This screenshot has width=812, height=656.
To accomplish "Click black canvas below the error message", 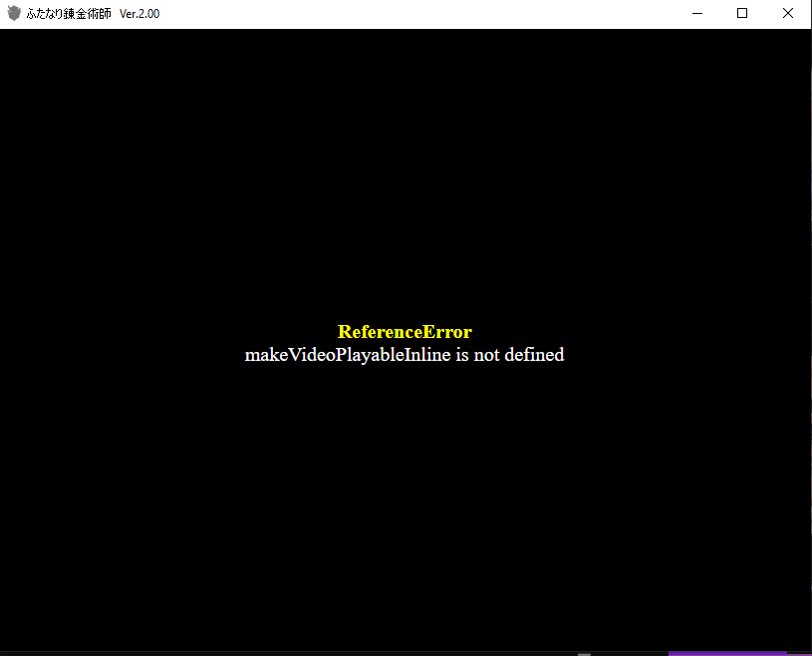I will [405, 498].
